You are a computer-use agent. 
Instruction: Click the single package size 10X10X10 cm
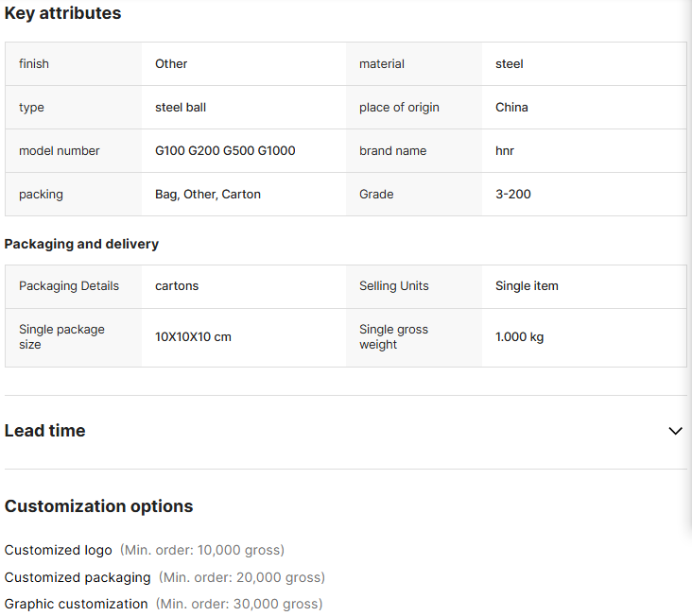[193, 337]
